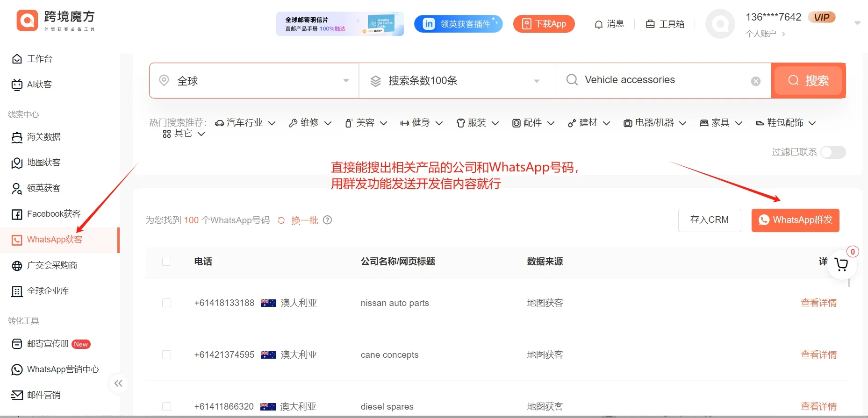Toggle the 过滤已联系 switch
Image resolution: width=868 pixels, height=418 pixels.
click(x=833, y=152)
